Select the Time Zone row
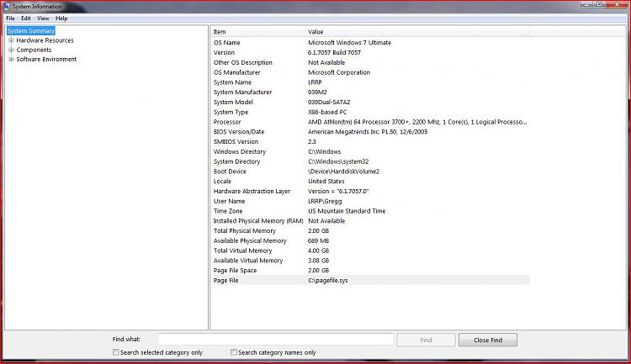Screen dimensions: 631x364 click(370, 211)
